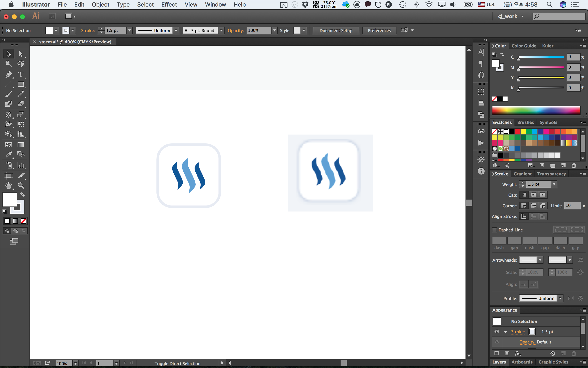Click the CMYK color spectrum bar
This screenshot has height=368, width=588.
click(x=536, y=110)
